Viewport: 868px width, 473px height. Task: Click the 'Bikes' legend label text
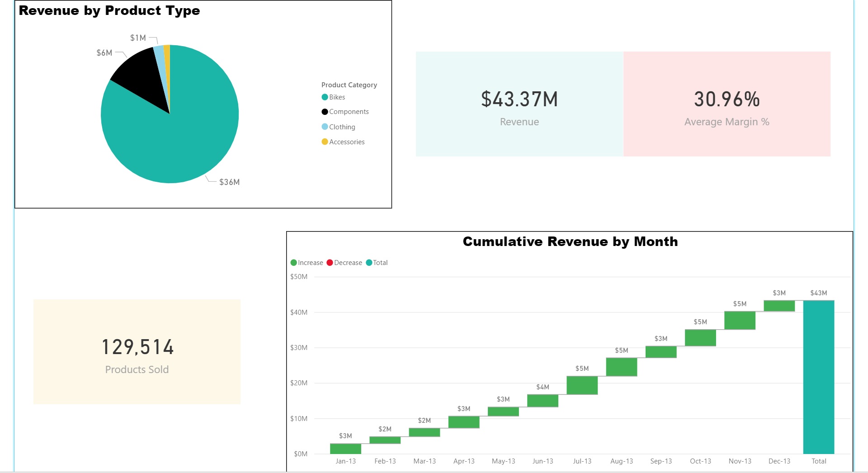click(x=337, y=97)
